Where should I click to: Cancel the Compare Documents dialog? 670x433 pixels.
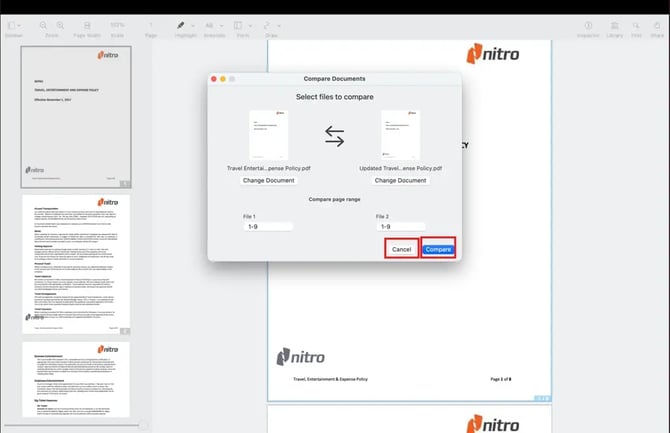pyautogui.click(x=401, y=249)
